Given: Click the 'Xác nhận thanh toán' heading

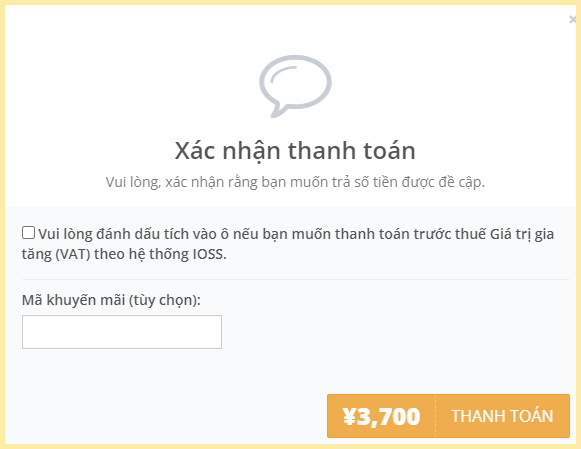Looking at the screenshot, I should (295, 151).
